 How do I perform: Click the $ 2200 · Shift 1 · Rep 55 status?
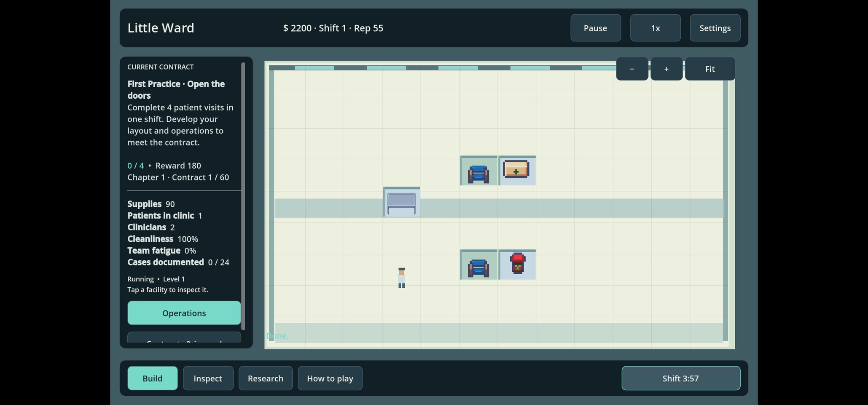[333, 28]
